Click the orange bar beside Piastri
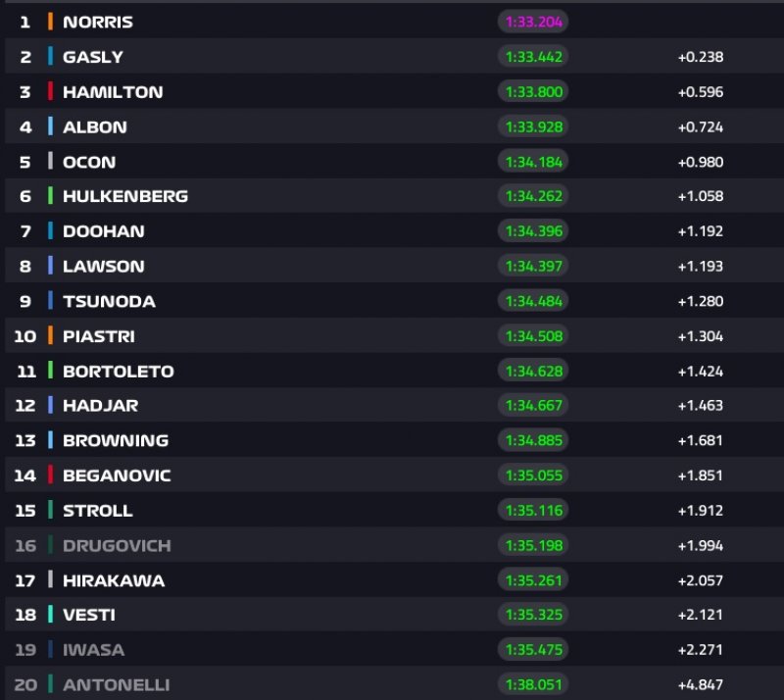784x700 pixels. click(x=50, y=336)
